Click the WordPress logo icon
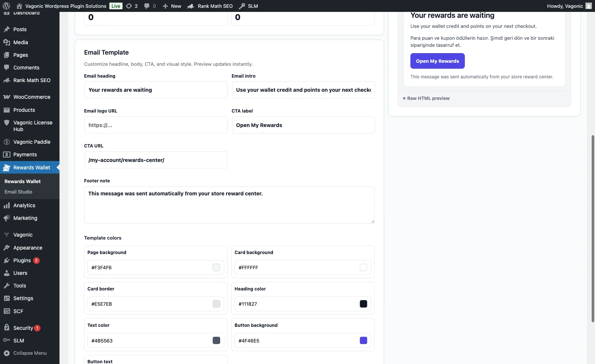Viewport: 595px width, 364px height. 6,6
